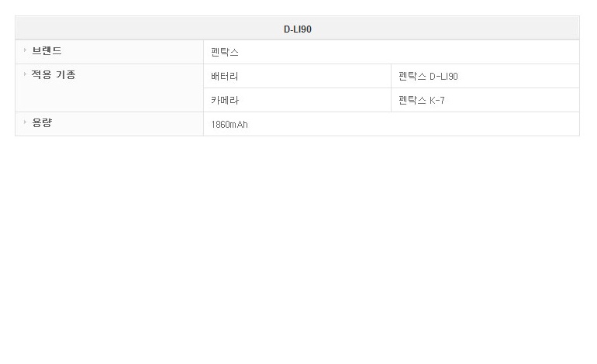Image resolution: width=597 pixels, height=364 pixels.
Task: Click the arrow bullet beside 용량
Action: [x=25, y=122]
